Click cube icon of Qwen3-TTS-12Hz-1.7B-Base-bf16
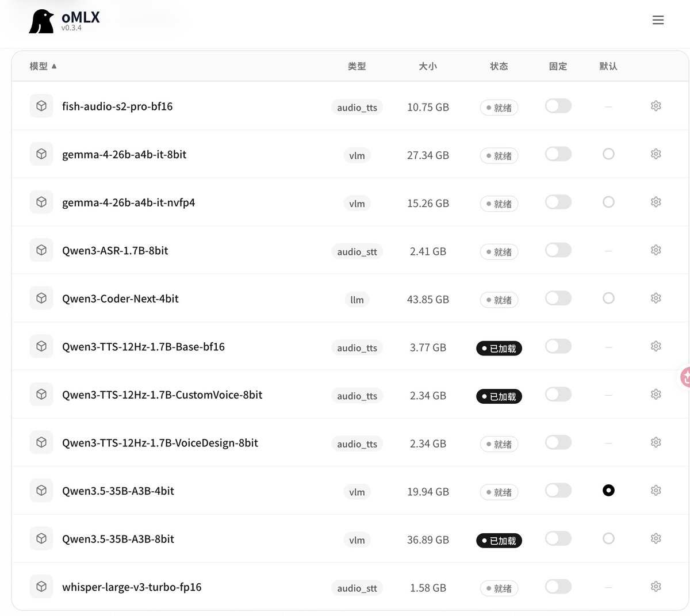Screen dimensions: 690x616 [41, 346]
